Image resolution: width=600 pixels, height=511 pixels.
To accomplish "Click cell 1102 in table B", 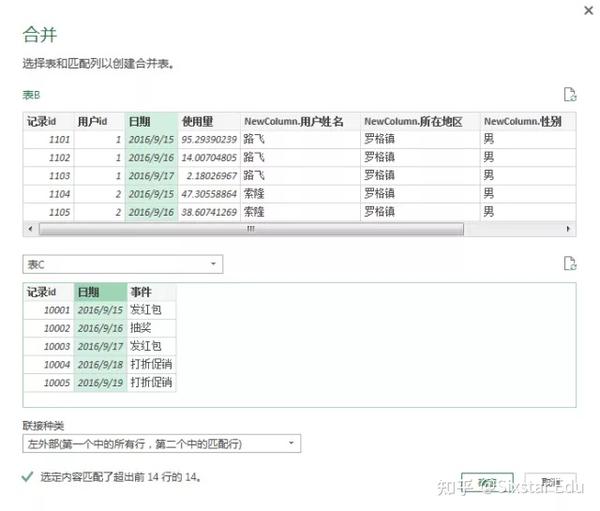I will [49, 158].
